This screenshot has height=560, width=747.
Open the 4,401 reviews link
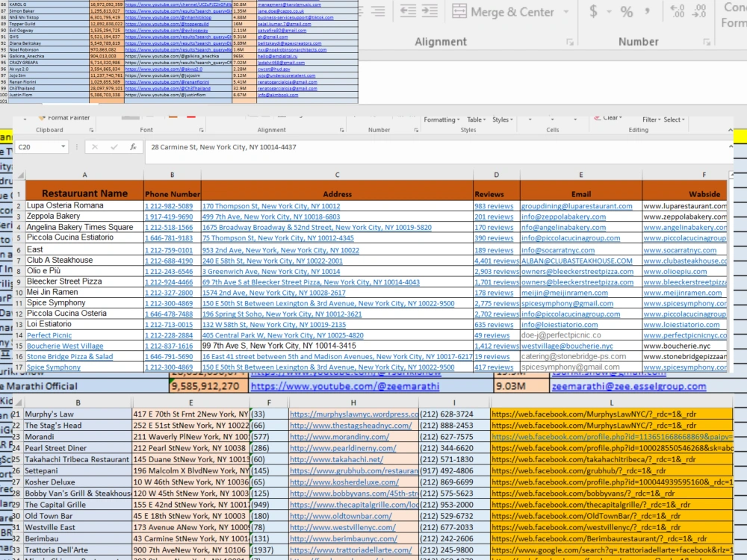pyautogui.click(x=497, y=261)
